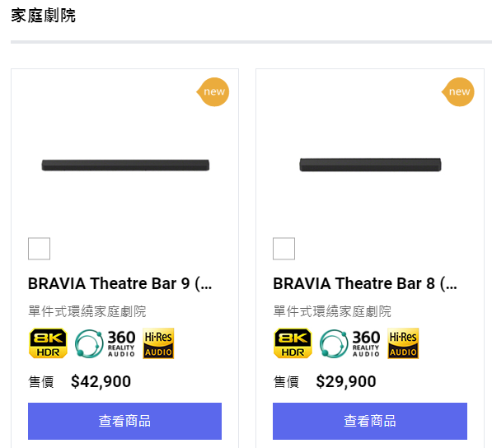Viewport: 492px width, 448px height.
Task: Open the Theatre Bar 8 soundbar image
Action: [x=371, y=165]
